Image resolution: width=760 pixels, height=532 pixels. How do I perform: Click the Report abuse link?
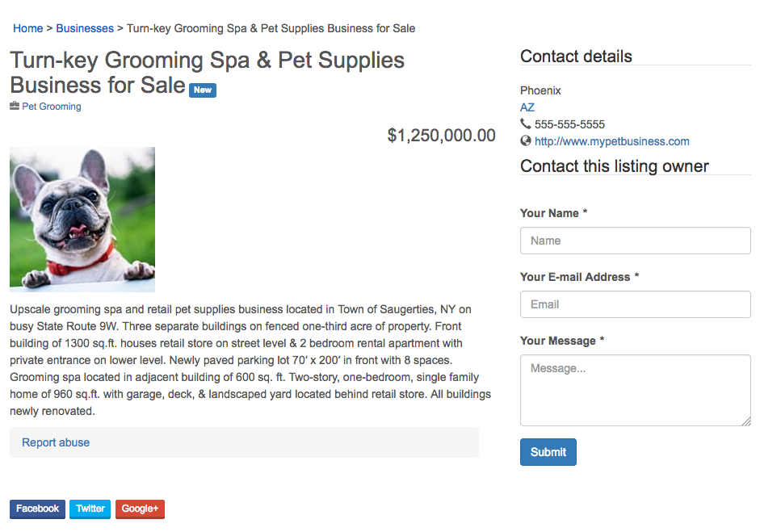click(55, 442)
